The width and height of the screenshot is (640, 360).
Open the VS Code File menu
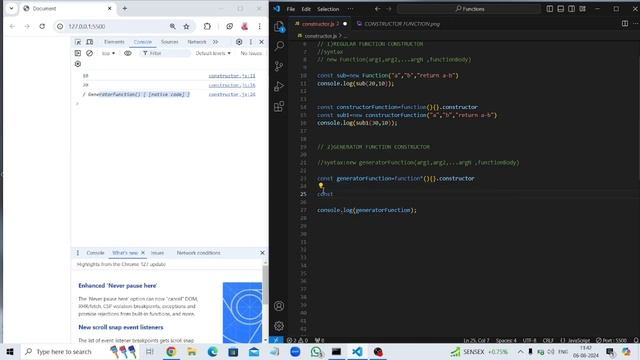pos(291,9)
